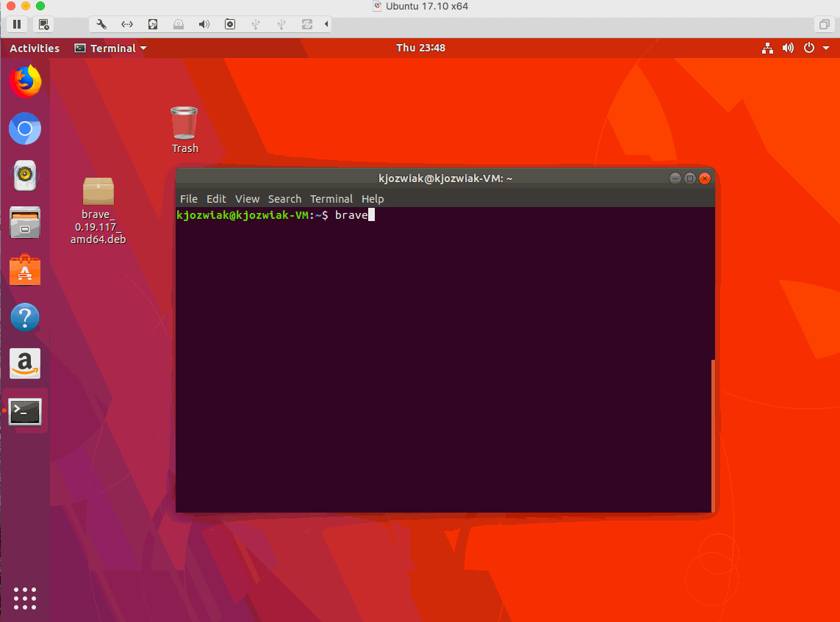Click Activities in the top bar
The height and width of the screenshot is (622, 840).
click(x=34, y=48)
